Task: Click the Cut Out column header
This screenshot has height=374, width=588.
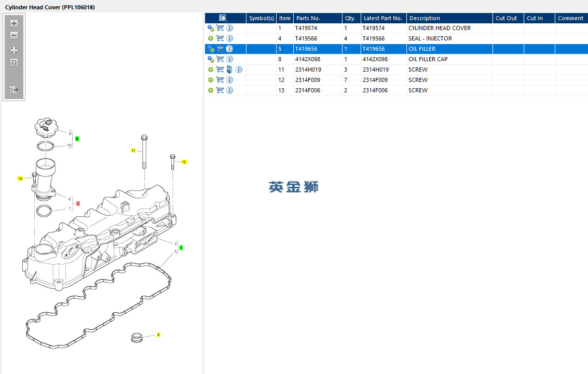Action: click(508, 18)
